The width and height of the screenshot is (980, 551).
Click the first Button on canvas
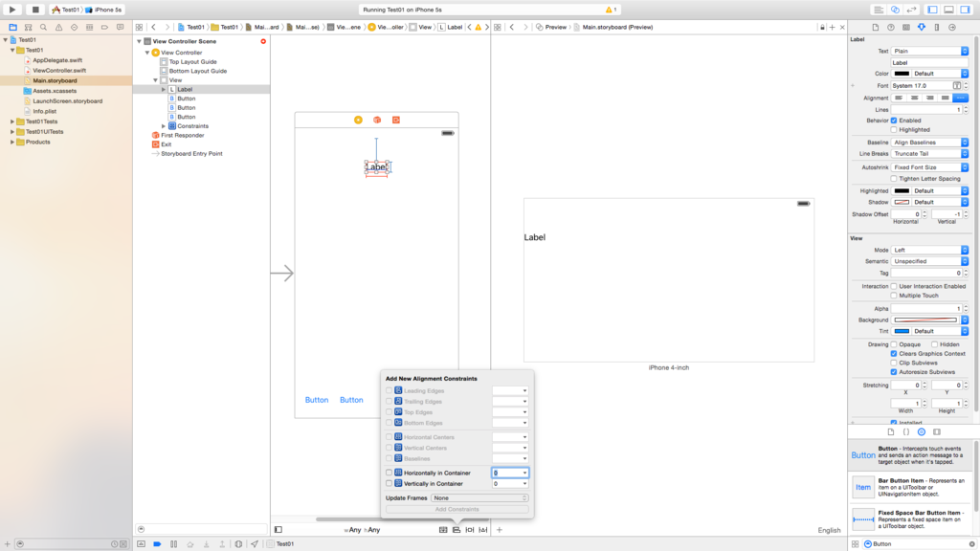(316, 400)
